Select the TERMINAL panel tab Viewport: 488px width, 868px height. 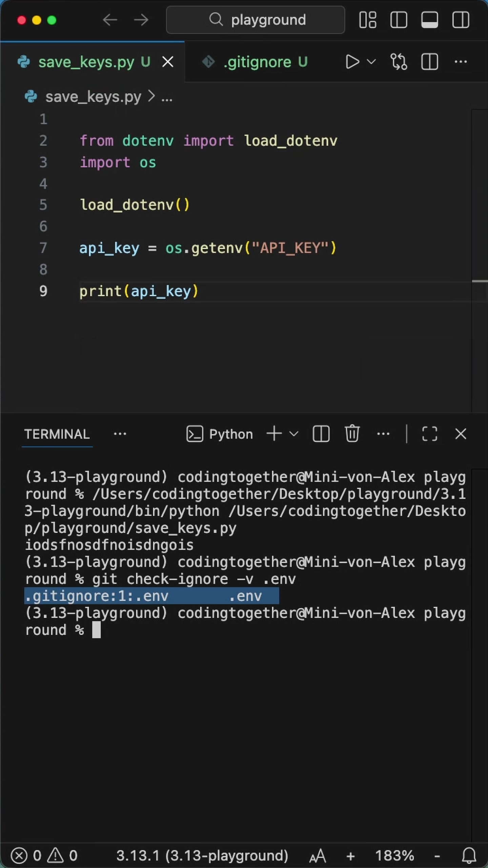point(57,434)
